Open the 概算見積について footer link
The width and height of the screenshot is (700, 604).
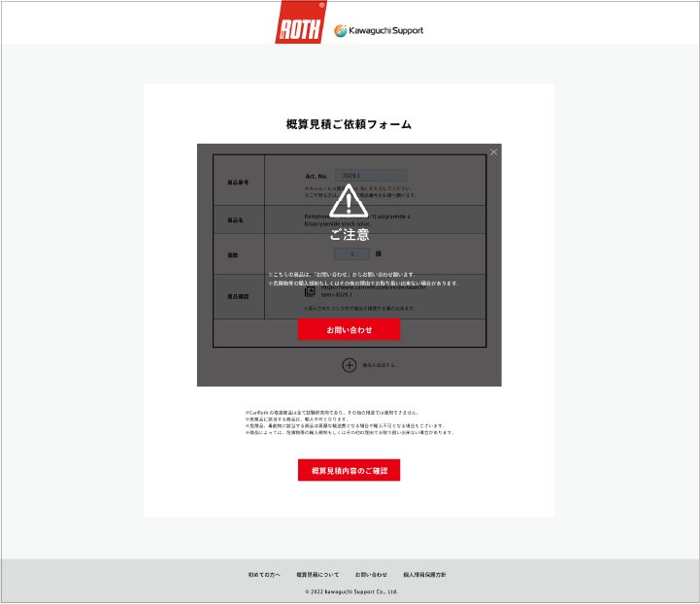click(317, 575)
